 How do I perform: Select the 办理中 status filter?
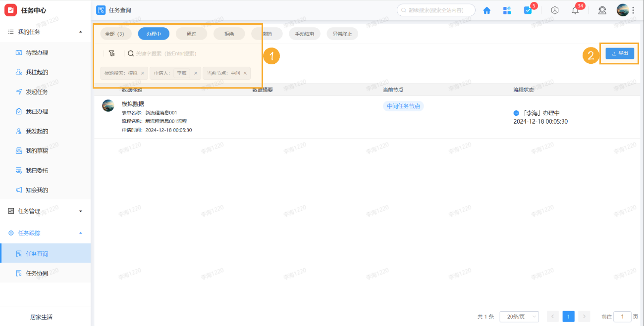click(154, 34)
